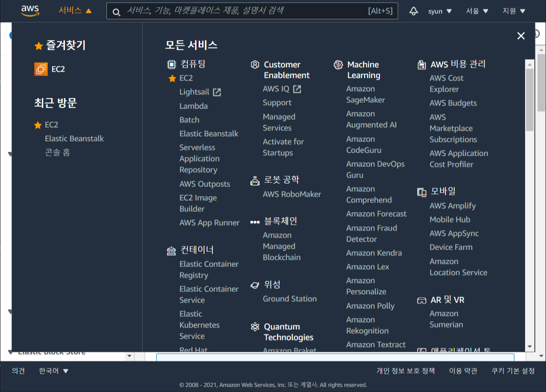
Task: Click the AWS 비용 관리 category icon
Action: 421,65
